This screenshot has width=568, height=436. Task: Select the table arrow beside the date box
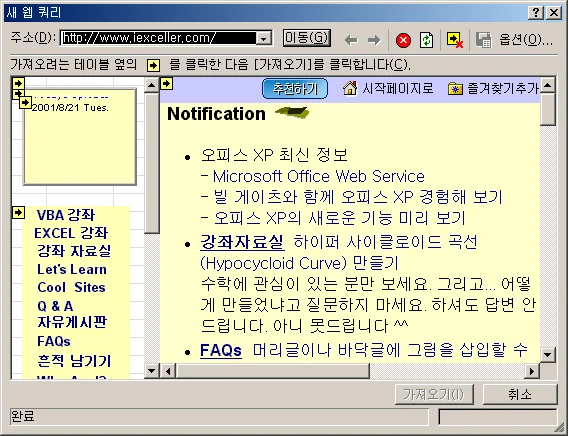pyautogui.click(x=25, y=102)
